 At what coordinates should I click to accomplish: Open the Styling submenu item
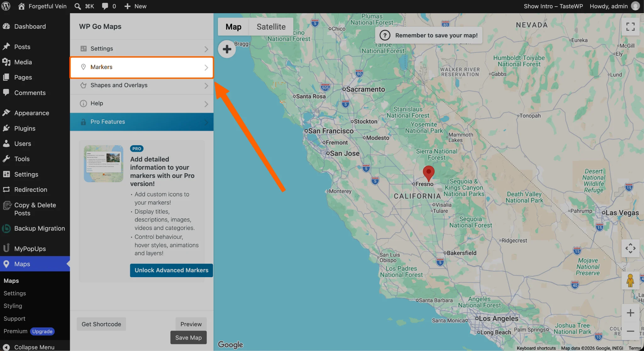13,306
